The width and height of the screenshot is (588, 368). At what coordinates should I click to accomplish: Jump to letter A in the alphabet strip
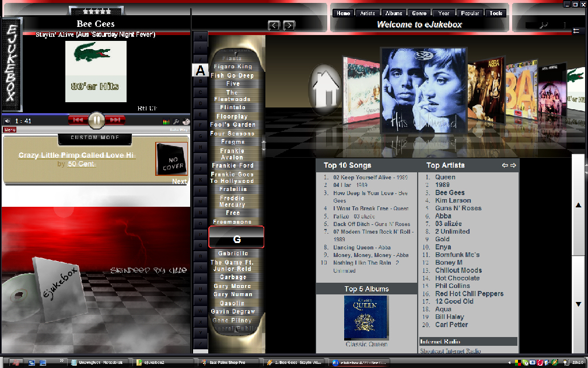(x=200, y=70)
